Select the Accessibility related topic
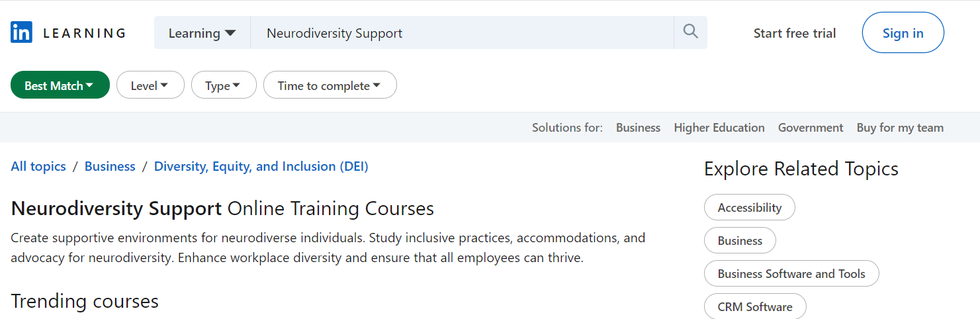 [x=750, y=207]
